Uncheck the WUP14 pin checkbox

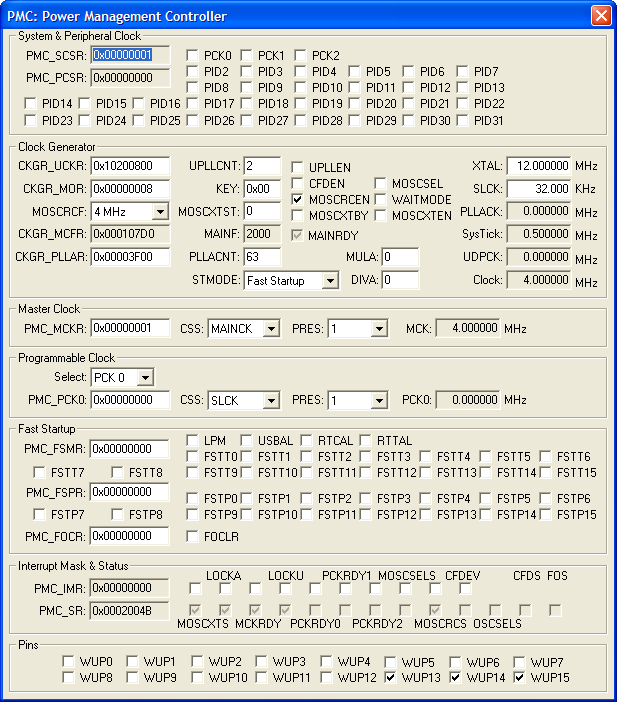pyautogui.click(x=455, y=678)
